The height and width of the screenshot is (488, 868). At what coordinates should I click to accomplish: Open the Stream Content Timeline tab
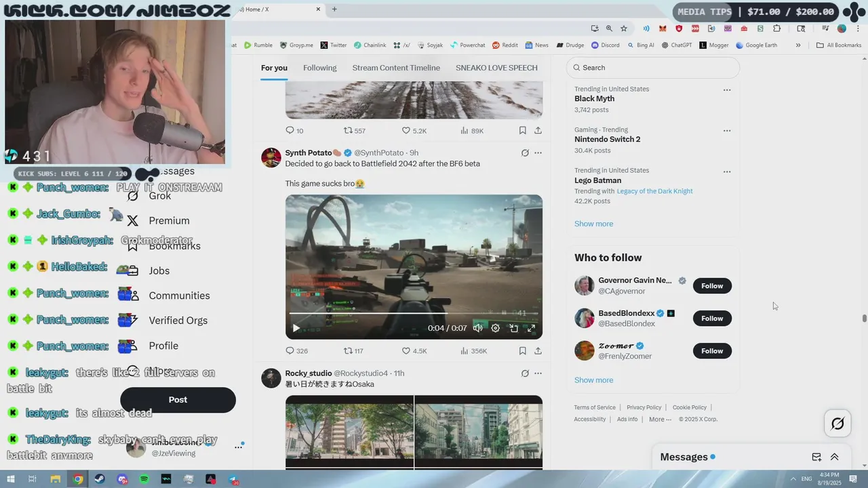click(396, 68)
